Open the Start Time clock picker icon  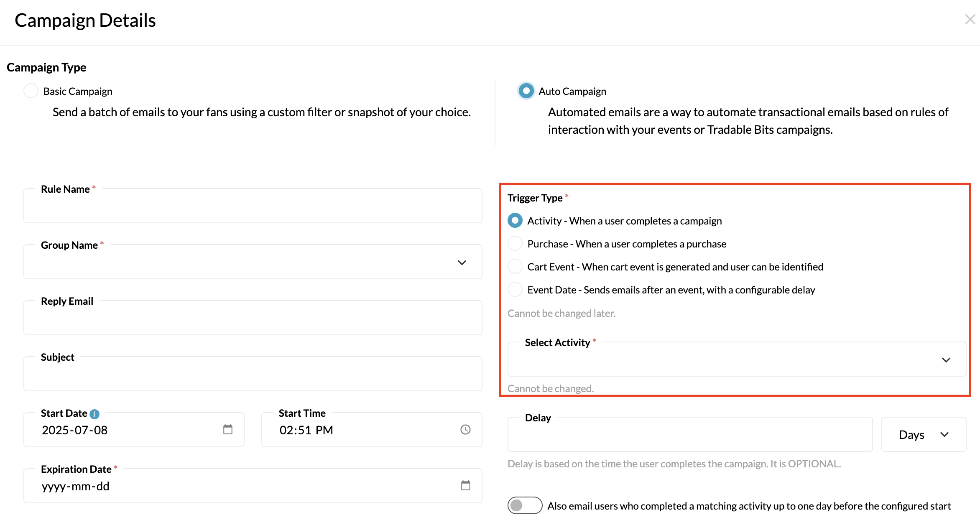pos(465,430)
